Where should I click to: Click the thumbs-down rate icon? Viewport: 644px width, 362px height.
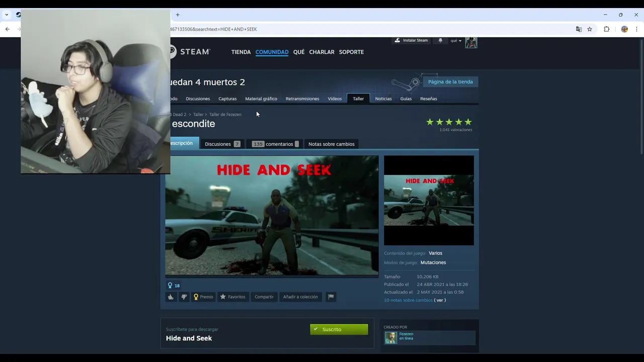[x=184, y=297]
